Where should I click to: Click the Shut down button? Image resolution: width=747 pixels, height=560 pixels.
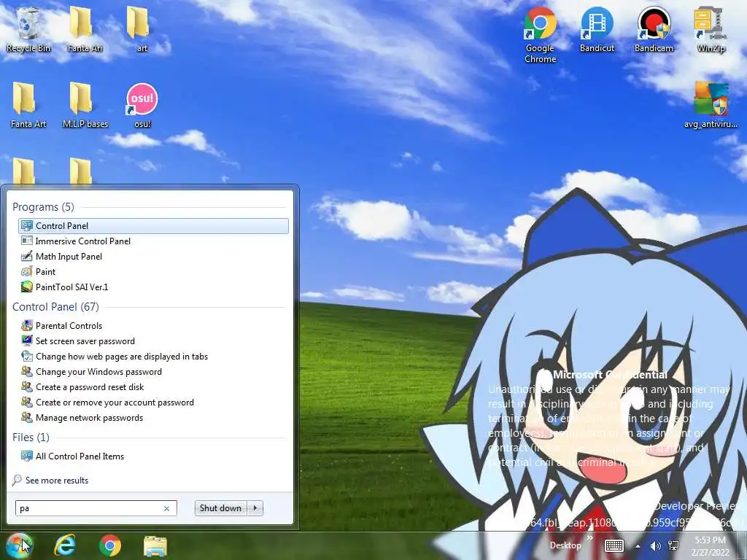click(220, 508)
